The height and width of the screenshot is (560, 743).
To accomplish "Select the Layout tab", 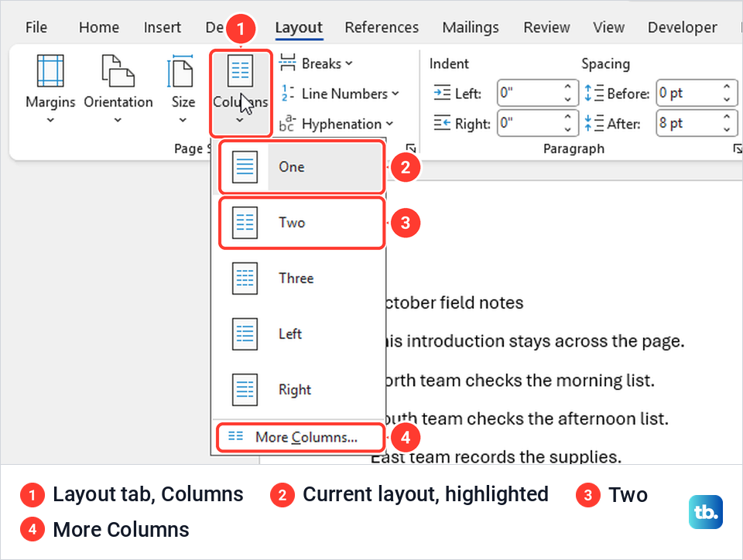I will pyautogui.click(x=299, y=27).
